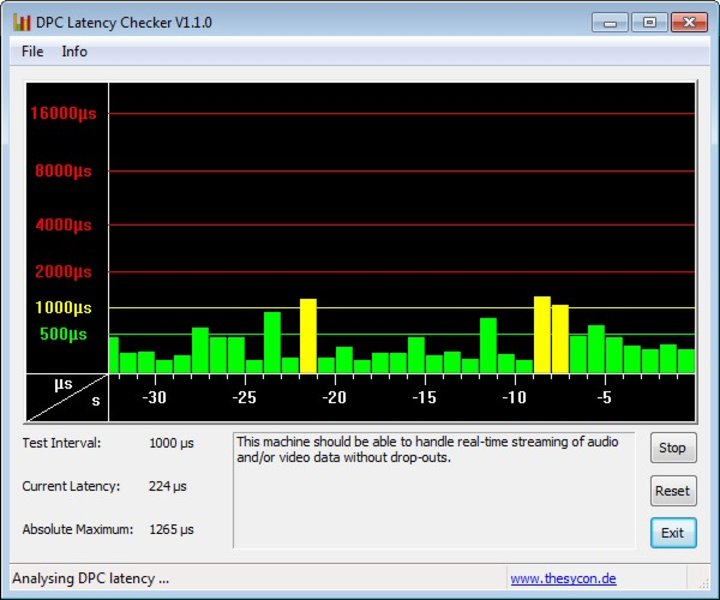The height and width of the screenshot is (600, 720).
Task: Click the green 500µs axis label
Action: coord(63,334)
